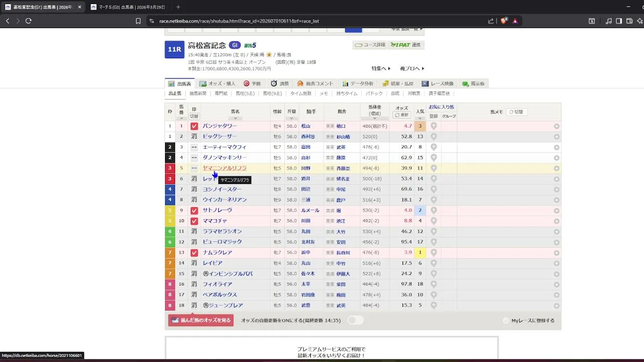Screen dimensions: 644x362
Task: Open memo plus icon on レイピア row
Action: [x=556, y=263]
